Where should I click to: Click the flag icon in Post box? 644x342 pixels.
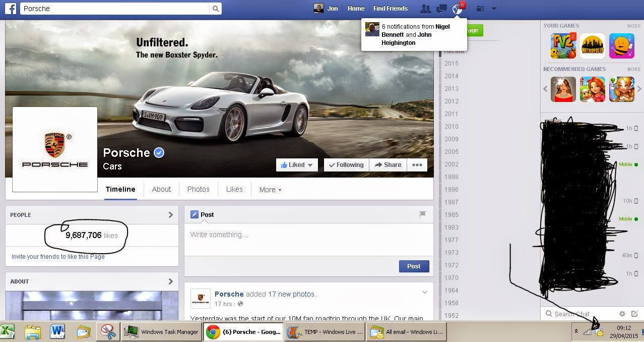(x=423, y=214)
